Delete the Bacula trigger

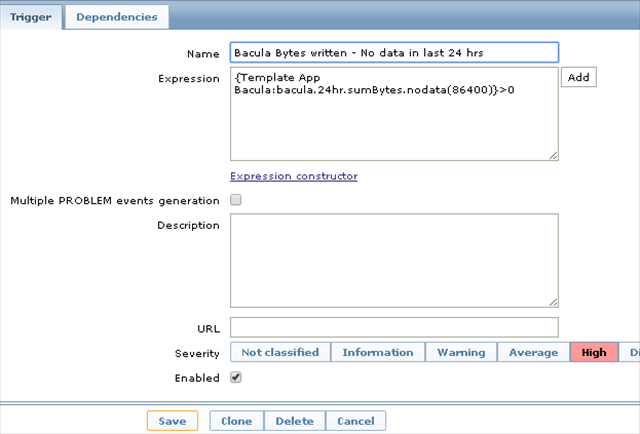(295, 421)
